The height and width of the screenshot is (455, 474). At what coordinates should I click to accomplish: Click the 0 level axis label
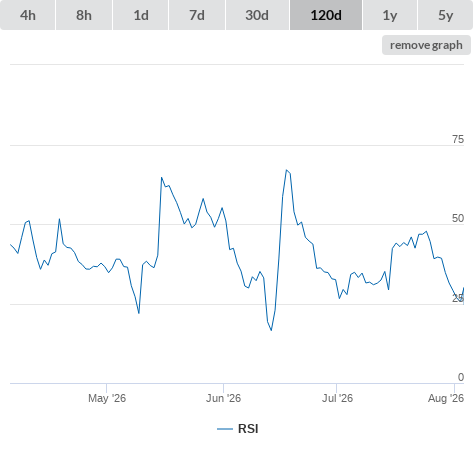[461, 377]
